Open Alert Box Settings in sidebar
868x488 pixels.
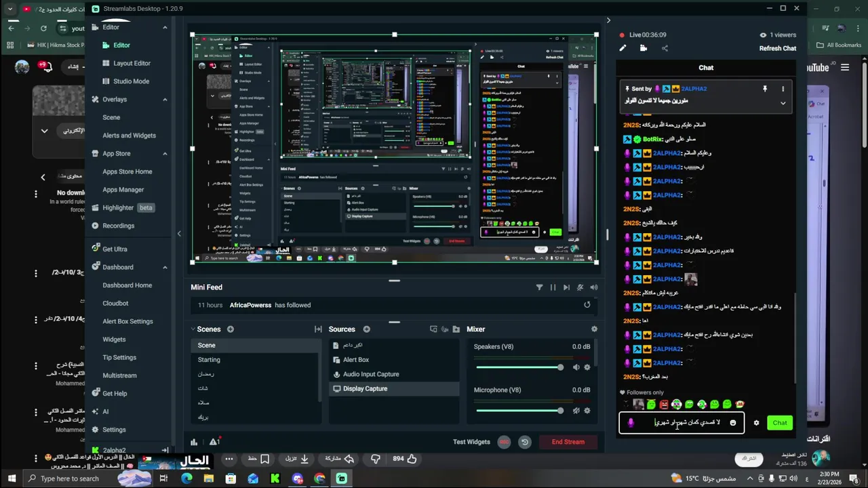pos(127,321)
